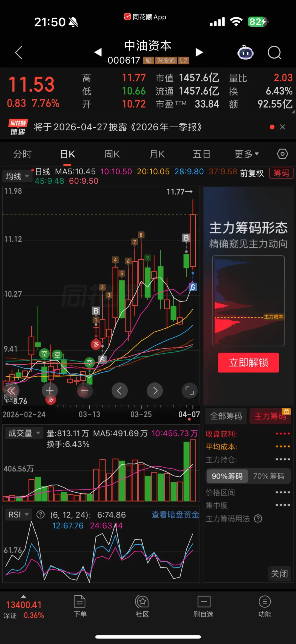Tap the blue S sell marker
Image resolution: width=296 pixels, height=644 pixels.
[x=193, y=287]
